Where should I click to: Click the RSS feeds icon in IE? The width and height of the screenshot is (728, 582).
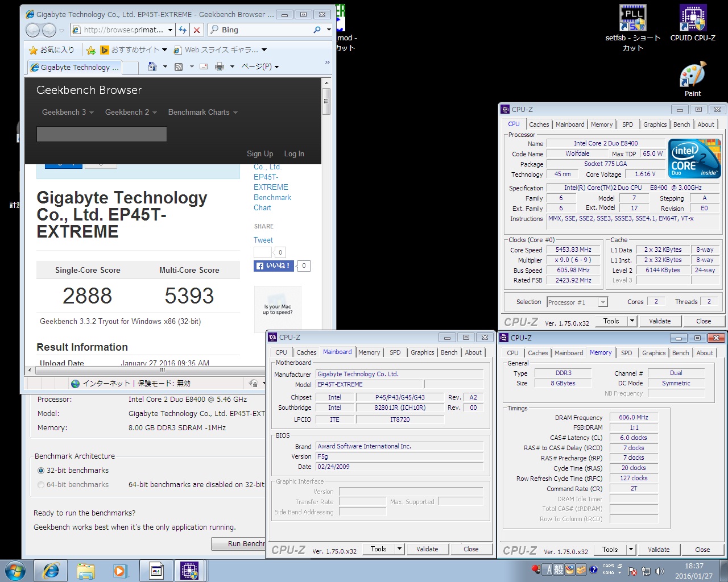pos(179,66)
